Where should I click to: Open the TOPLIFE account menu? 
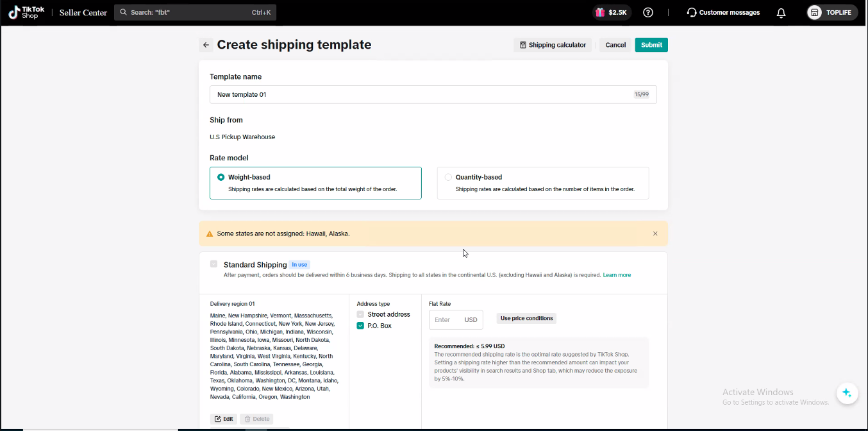[x=831, y=12]
